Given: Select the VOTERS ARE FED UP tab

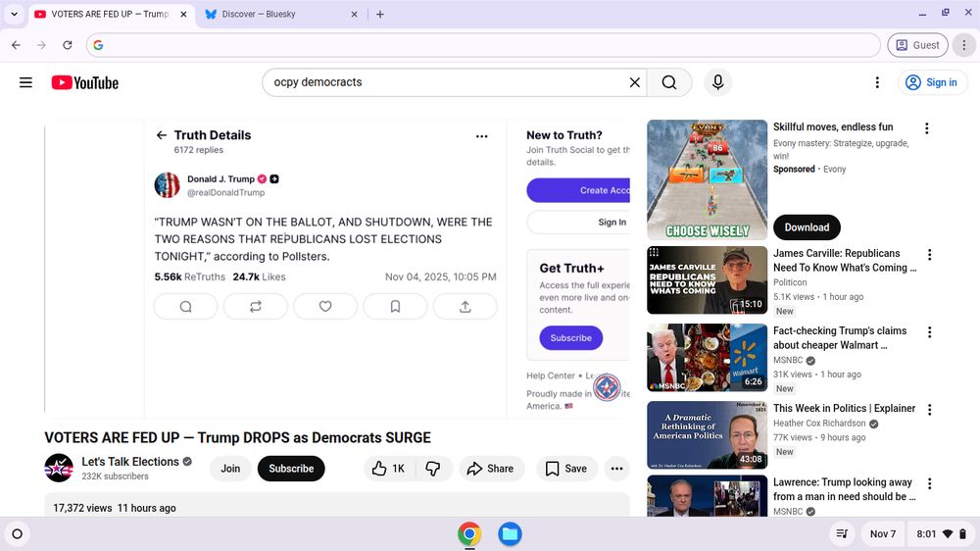Looking at the screenshot, I should pos(110,14).
